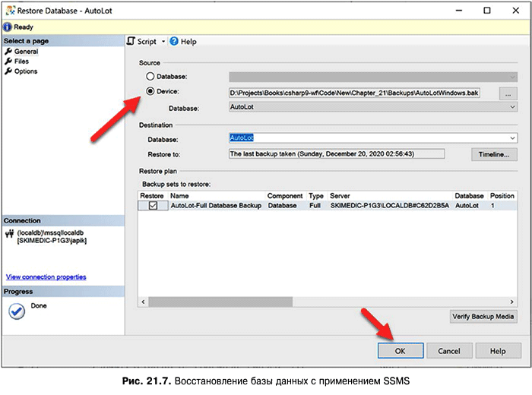Click the blue Help question icon
Viewport: 532px width, 395px height.
pyautogui.click(x=174, y=41)
